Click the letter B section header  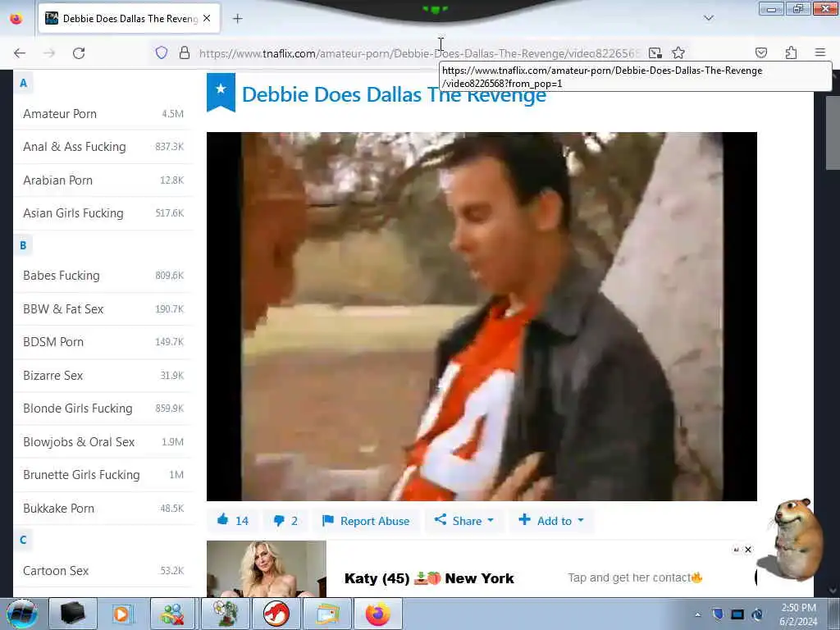click(23, 245)
